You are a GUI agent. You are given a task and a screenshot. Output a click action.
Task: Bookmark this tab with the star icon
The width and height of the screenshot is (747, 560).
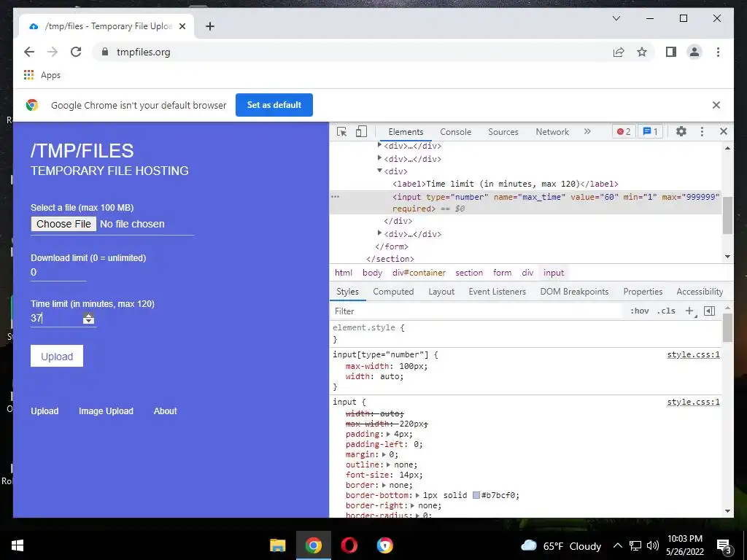642,52
